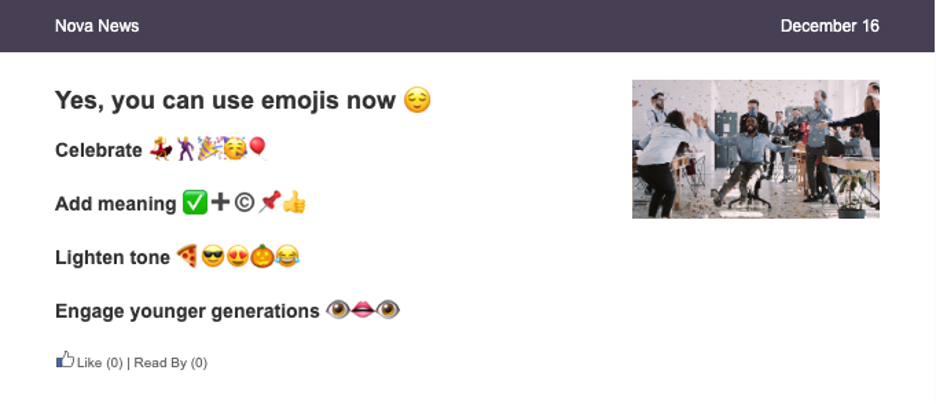Click the Nova News header title

[x=97, y=26]
